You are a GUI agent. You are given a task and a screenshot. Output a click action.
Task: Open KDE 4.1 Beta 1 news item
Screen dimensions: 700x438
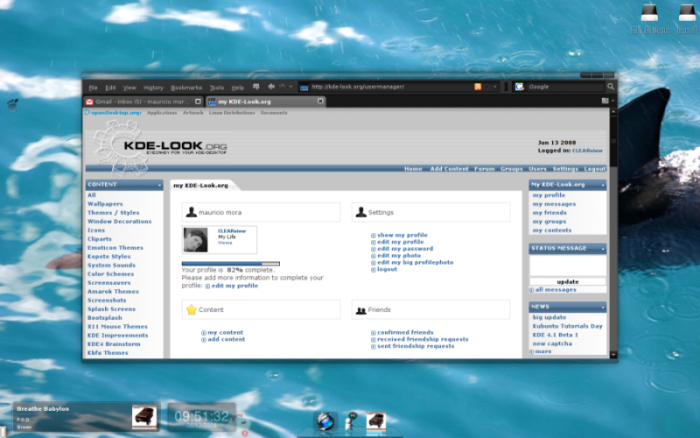(555, 335)
